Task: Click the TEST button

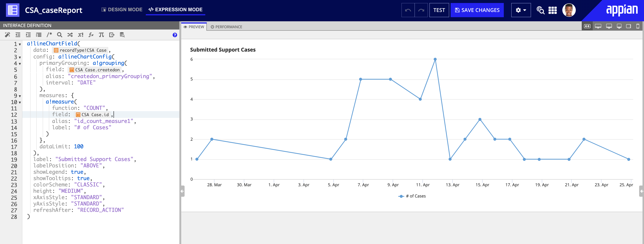Action: coord(439,10)
